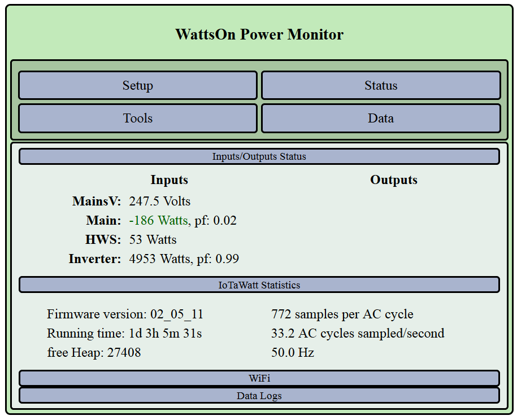Viewport: 517px width, 420px height.
Task: Click the 50.0 Hz frequency value
Action: point(293,352)
